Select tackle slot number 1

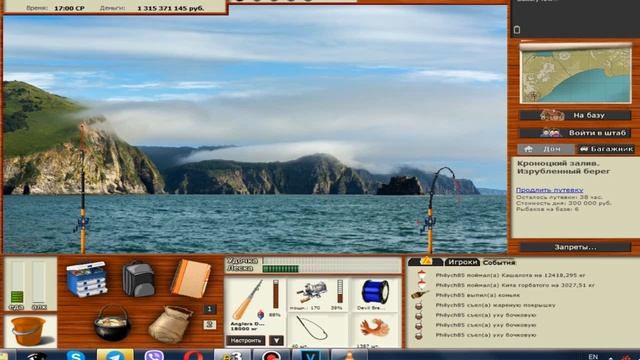209,309
